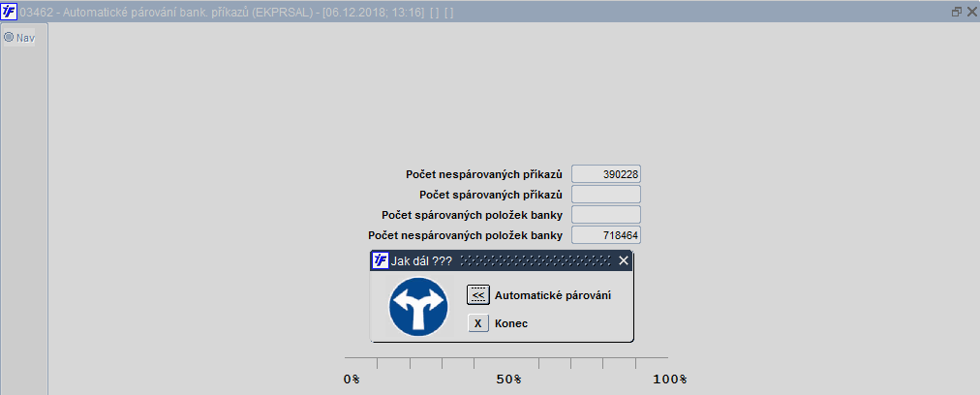This screenshot has width=980, height=395.
Task: Click the Počet spárovaných položek banky field
Action: (x=606, y=215)
